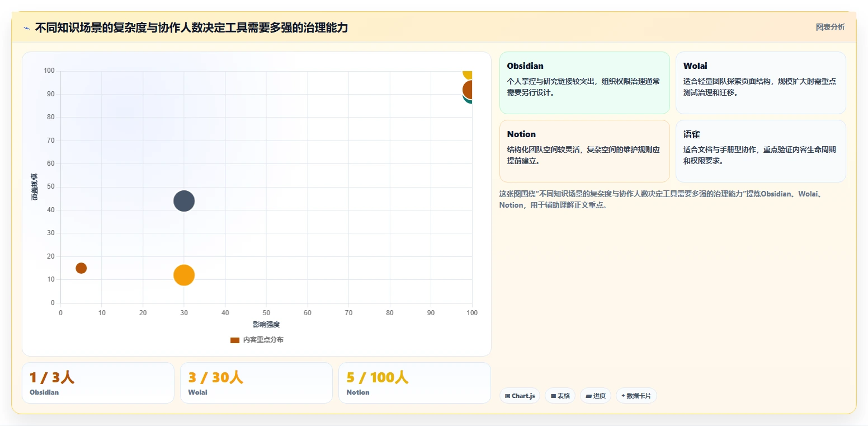Click the Chart.js tag chip

coord(520,396)
